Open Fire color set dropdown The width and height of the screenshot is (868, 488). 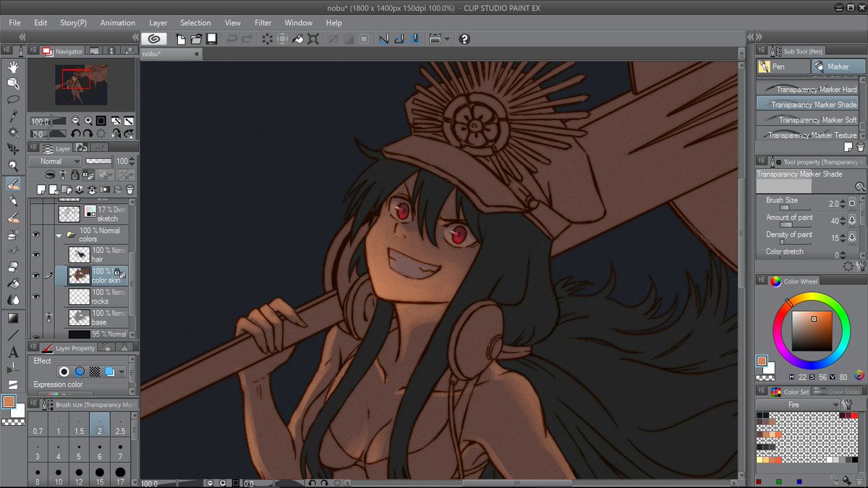pyautogui.click(x=798, y=405)
